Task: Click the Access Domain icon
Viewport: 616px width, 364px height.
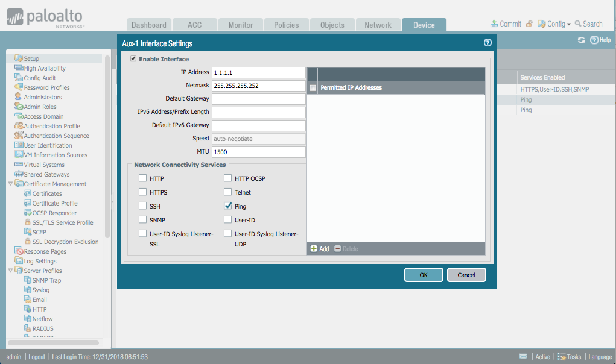Action: (x=19, y=116)
